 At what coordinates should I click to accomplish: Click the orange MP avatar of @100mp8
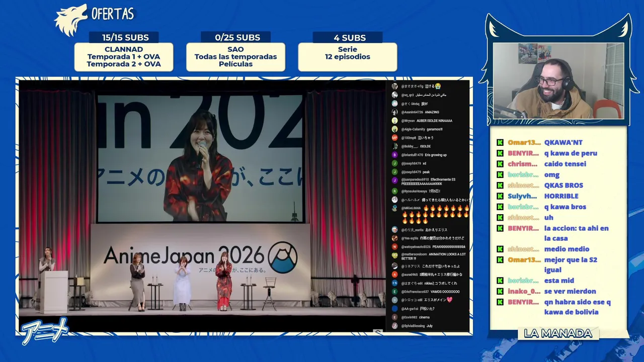[395, 138]
